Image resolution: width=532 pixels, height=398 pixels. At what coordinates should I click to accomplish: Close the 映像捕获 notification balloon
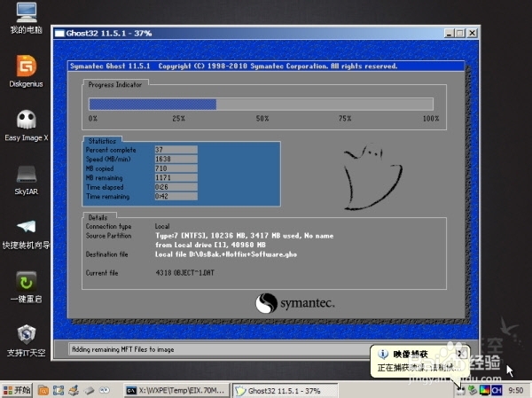pos(461,354)
